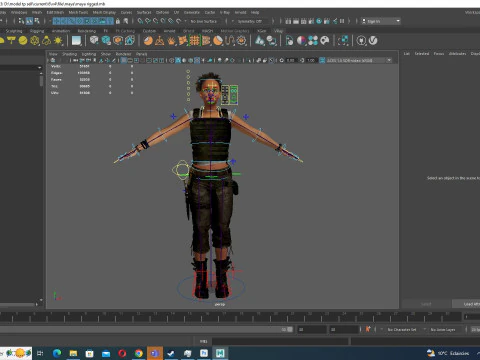Open Google Chrome from the taskbar
Image resolution: width=480 pixels, height=360 pixels.
point(138,353)
